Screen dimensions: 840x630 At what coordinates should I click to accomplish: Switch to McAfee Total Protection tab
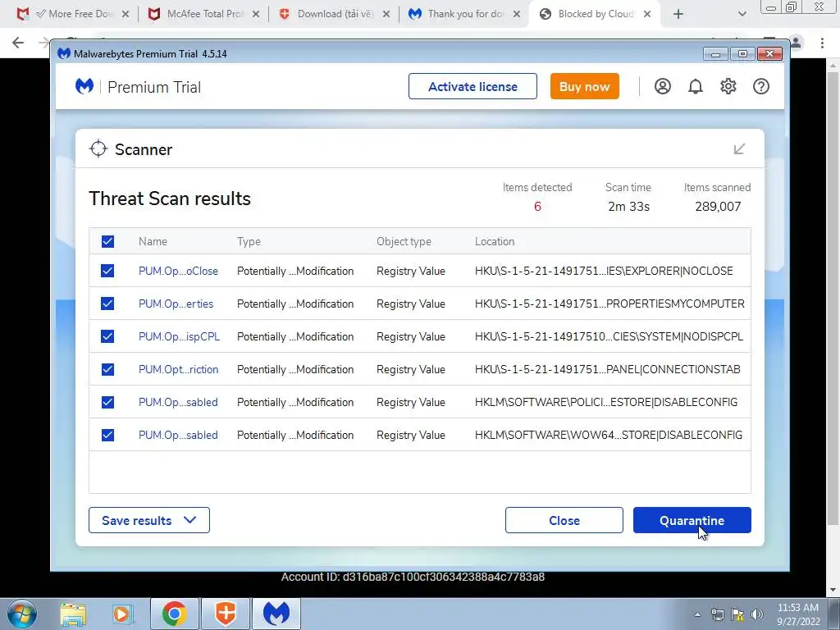(x=203, y=14)
